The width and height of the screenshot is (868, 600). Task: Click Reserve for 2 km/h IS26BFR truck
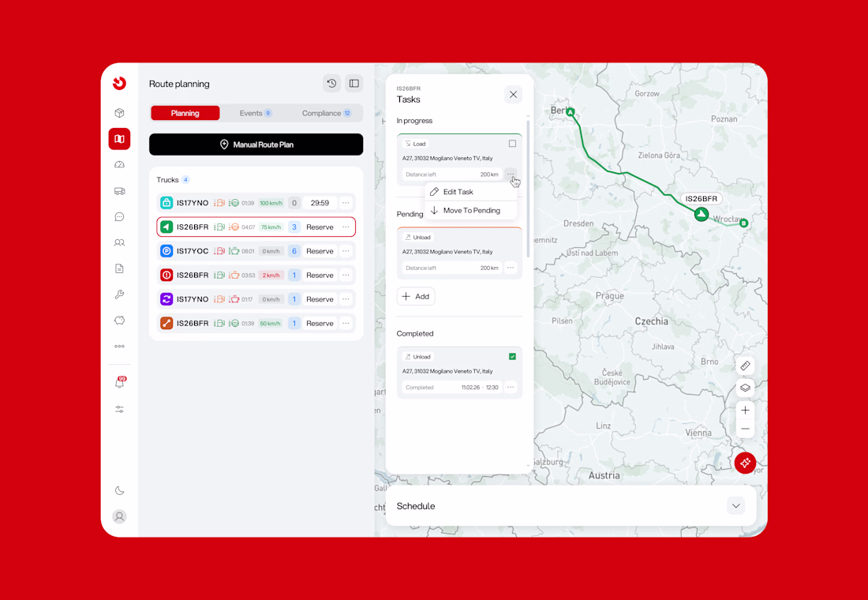click(x=320, y=275)
